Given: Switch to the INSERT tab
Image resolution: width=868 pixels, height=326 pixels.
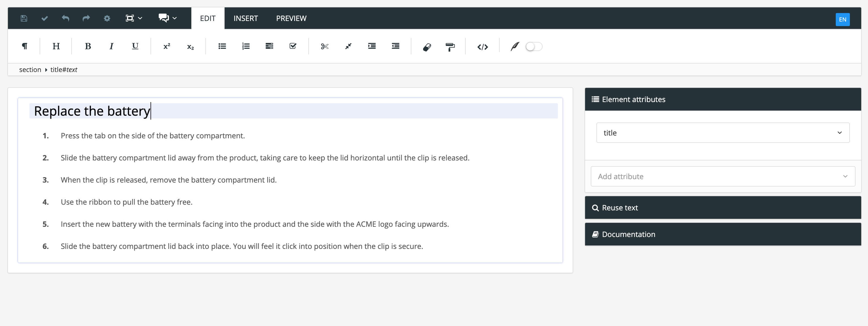Looking at the screenshot, I should tap(245, 18).
